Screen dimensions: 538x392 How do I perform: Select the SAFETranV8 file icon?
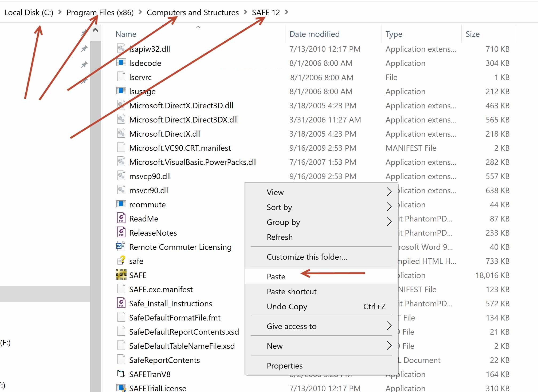coord(121,374)
